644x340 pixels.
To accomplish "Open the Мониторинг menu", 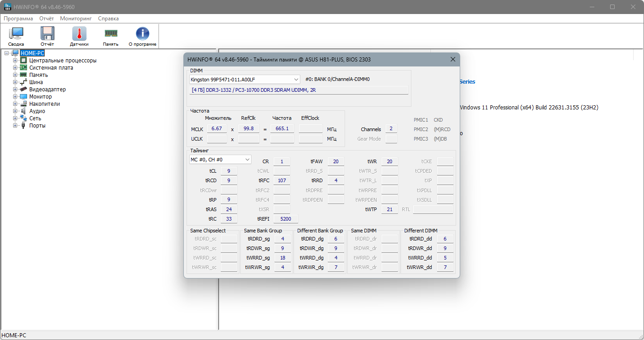I will 76,19.
